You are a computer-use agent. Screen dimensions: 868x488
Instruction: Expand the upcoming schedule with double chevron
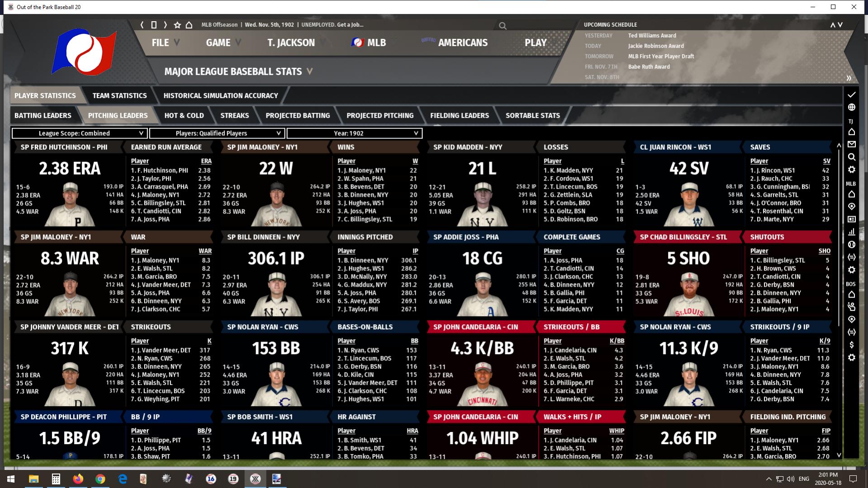[849, 78]
